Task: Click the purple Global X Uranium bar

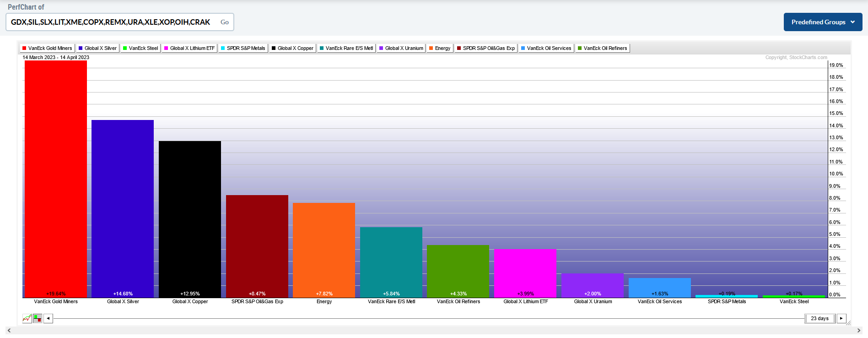Action: pyautogui.click(x=593, y=285)
